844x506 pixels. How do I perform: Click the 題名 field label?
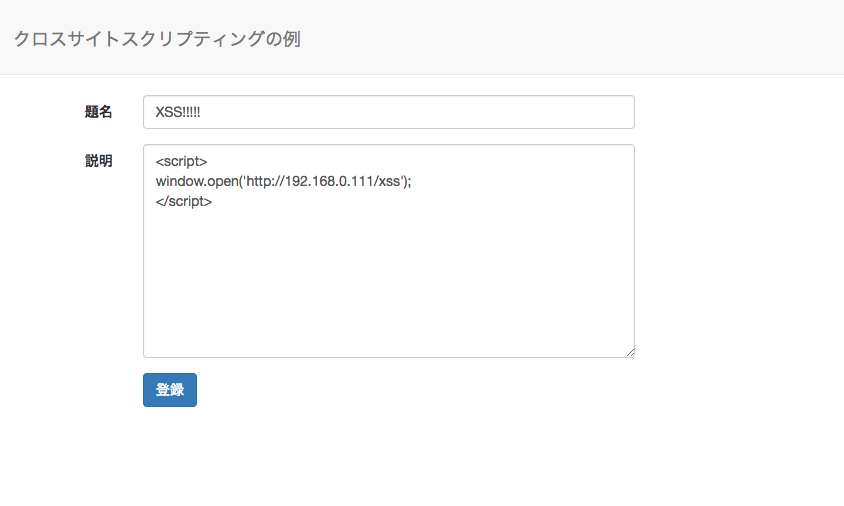[98, 112]
